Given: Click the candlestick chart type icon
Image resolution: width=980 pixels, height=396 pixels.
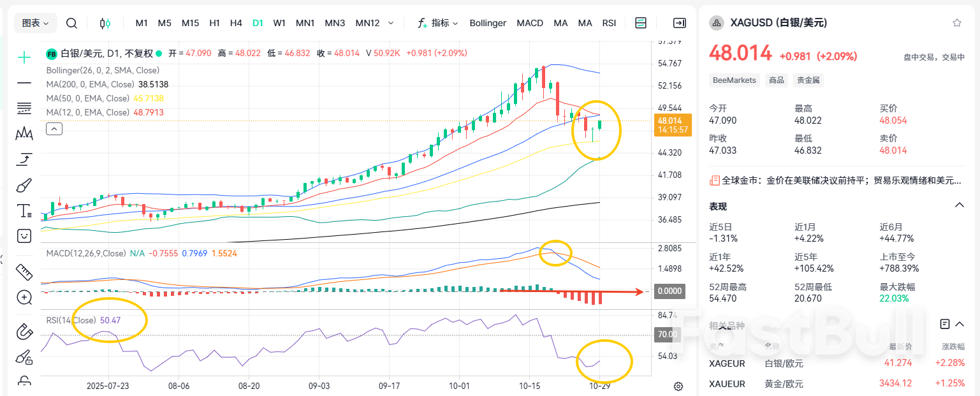Looking at the screenshot, I should (x=105, y=22).
